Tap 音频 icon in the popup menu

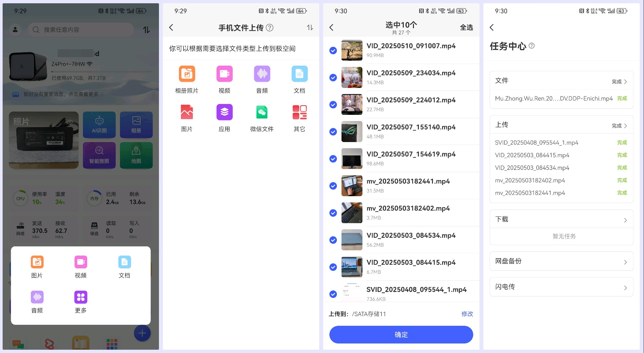tap(37, 297)
